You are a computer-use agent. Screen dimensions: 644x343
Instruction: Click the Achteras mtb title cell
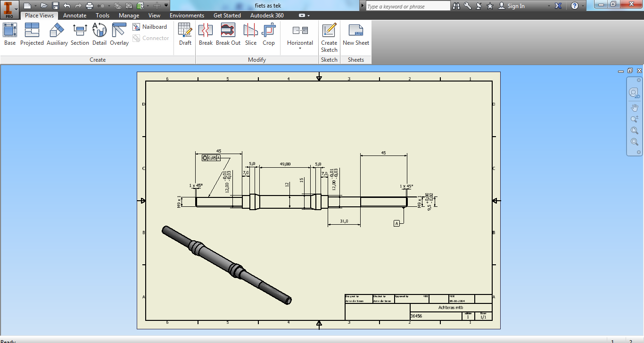coord(451,307)
